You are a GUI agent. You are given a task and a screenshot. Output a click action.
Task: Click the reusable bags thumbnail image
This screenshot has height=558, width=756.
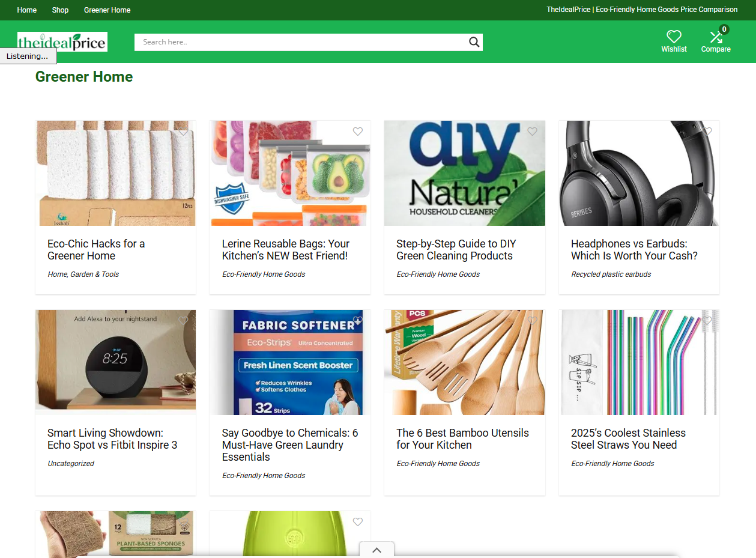(290, 173)
